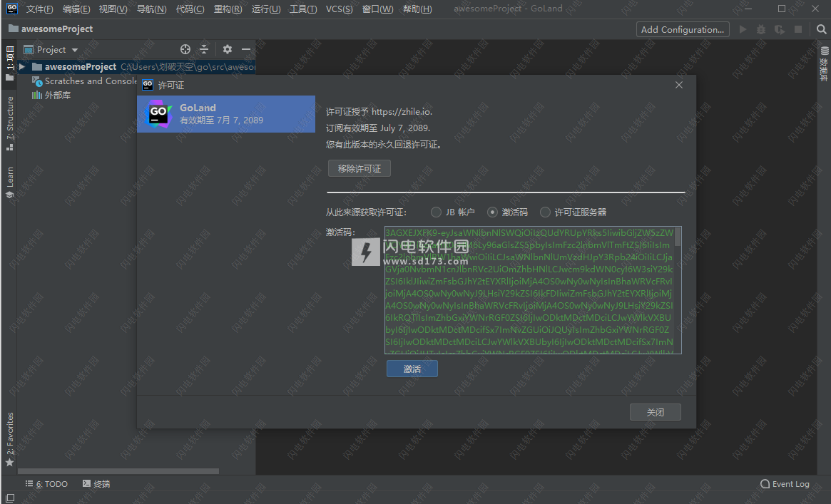Expand the awesomeProject tree node
831x504 pixels.
coord(21,67)
